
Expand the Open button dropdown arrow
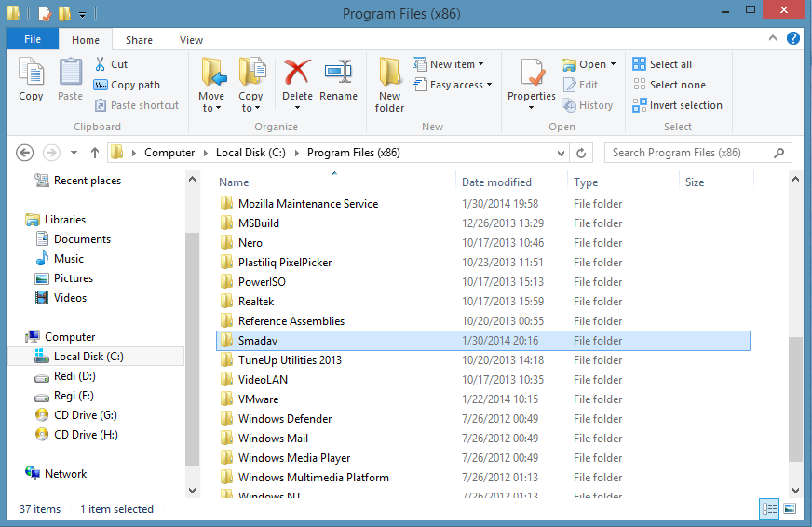613,64
